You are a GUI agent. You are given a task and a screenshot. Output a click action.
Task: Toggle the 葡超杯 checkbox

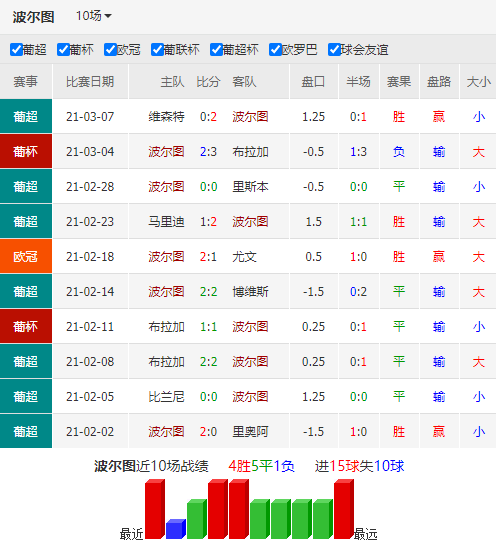[216, 50]
